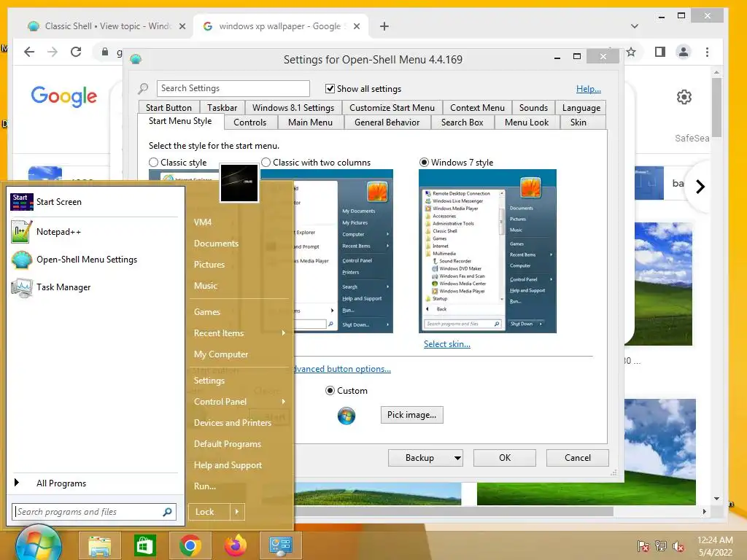The image size is (747, 560).
Task: Expand Control Panel submenu
Action: (x=284, y=402)
